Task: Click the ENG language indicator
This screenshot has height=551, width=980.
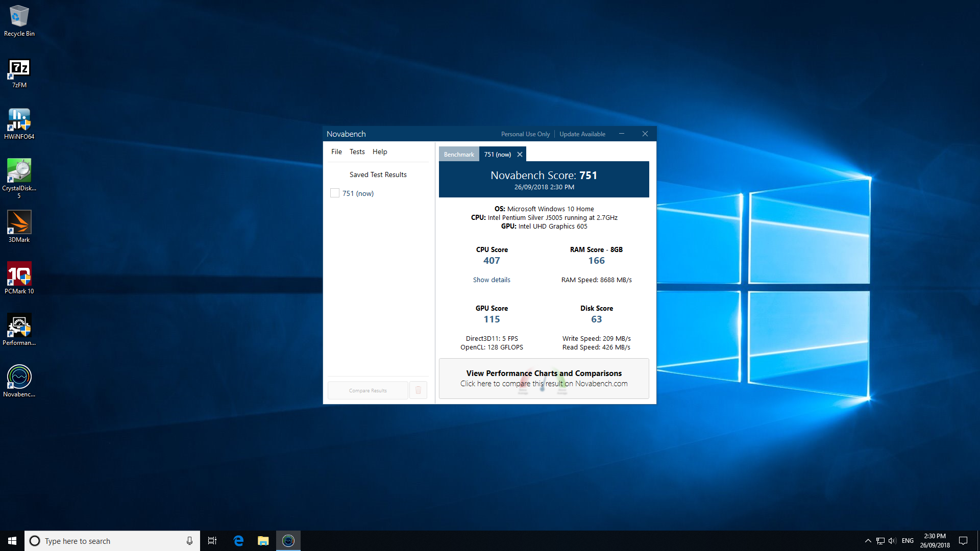Action: point(908,541)
